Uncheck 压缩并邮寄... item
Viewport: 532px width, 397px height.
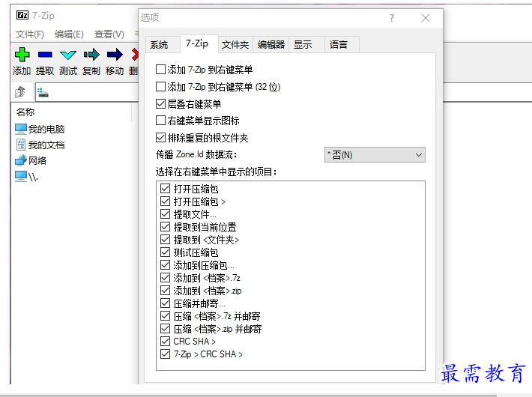click(166, 303)
